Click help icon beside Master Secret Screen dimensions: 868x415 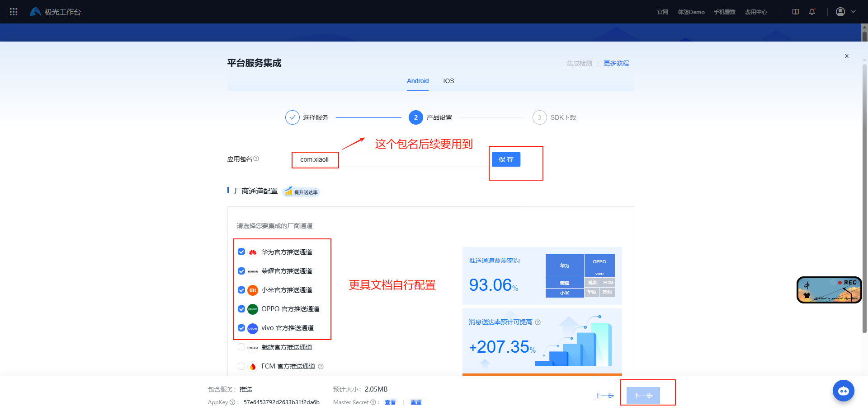tap(373, 402)
